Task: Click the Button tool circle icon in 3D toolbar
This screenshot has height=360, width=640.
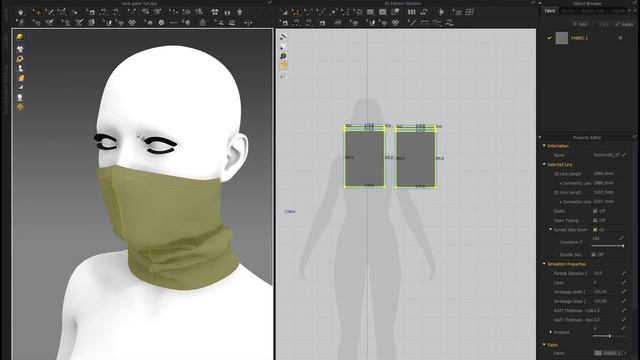Action: click(161, 23)
